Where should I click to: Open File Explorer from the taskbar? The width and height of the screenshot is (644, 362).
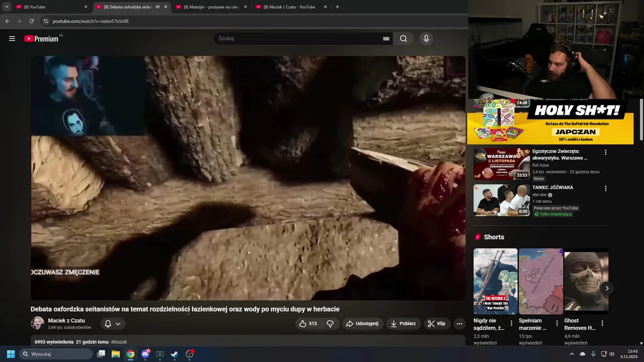tap(116, 354)
